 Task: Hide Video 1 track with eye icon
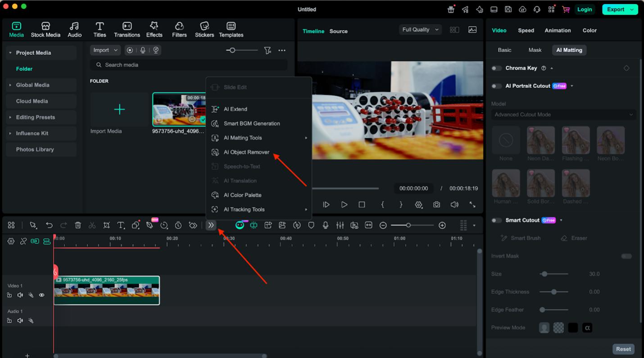(x=41, y=295)
